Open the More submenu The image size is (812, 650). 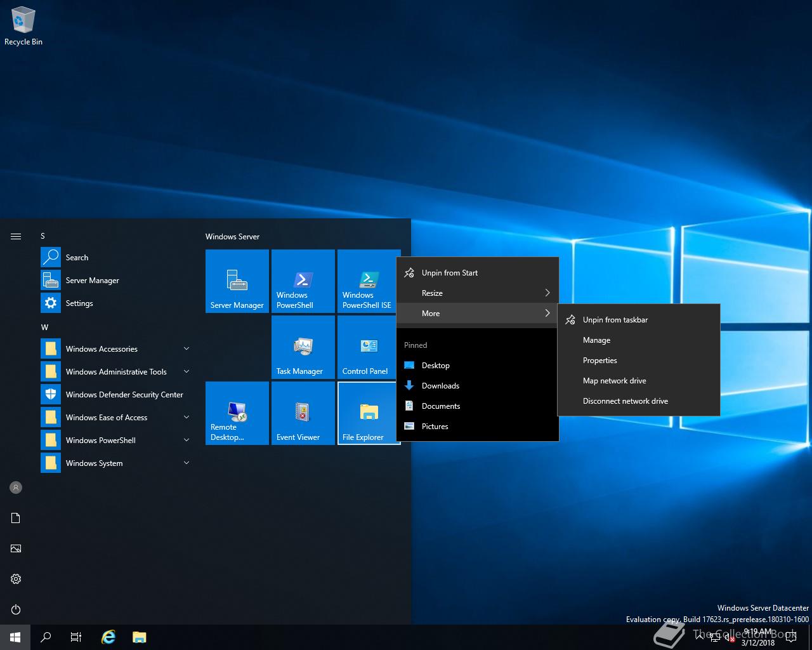pos(478,314)
